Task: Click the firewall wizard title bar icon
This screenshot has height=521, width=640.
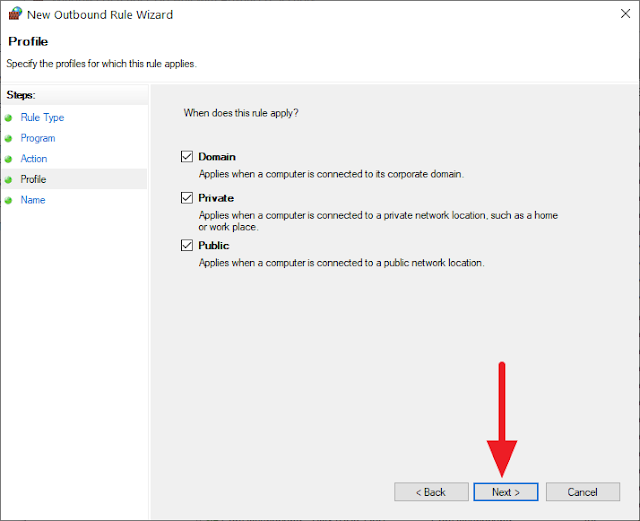Action: pyautogui.click(x=15, y=13)
